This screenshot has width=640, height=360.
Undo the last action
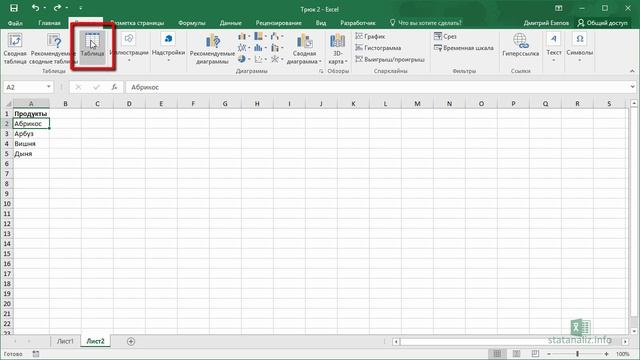pos(36,8)
